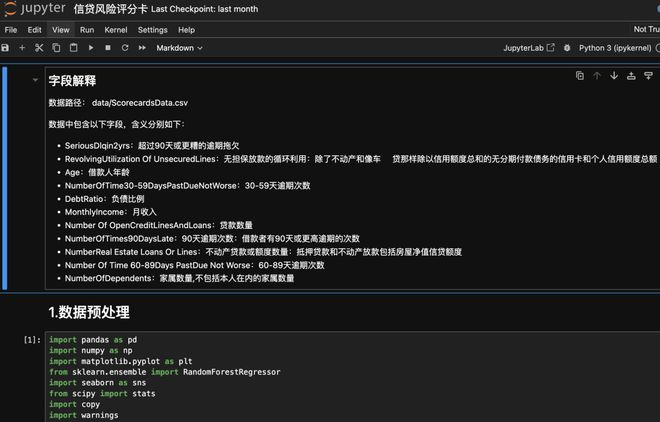Click the data/ScorecardsData.csv path text

click(x=140, y=103)
